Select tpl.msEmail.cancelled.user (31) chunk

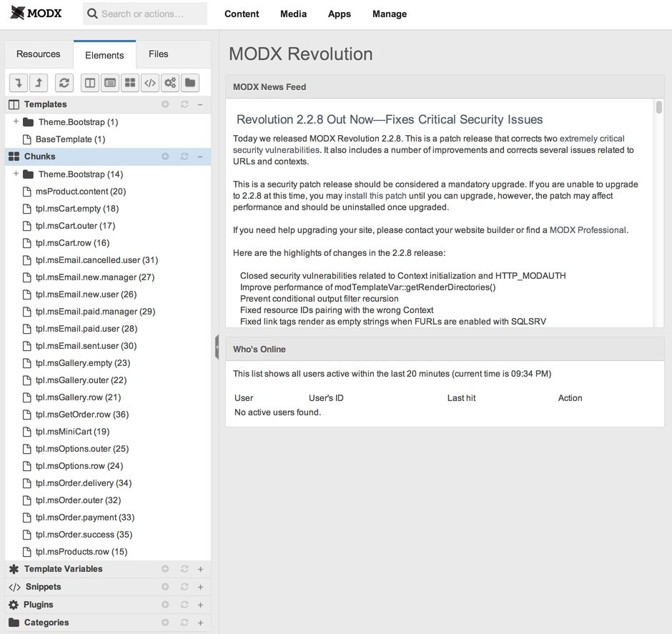pos(97,260)
